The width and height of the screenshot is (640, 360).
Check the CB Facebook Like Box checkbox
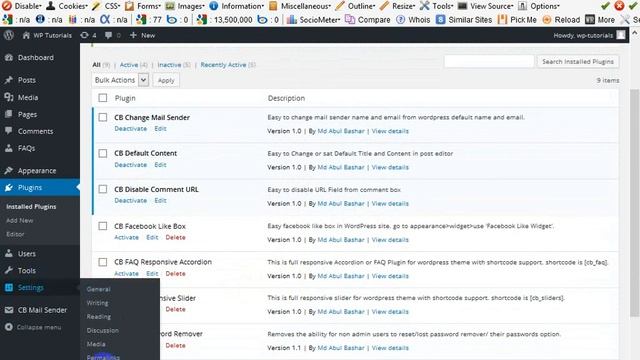pyautogui.click(x=103, y=226)
